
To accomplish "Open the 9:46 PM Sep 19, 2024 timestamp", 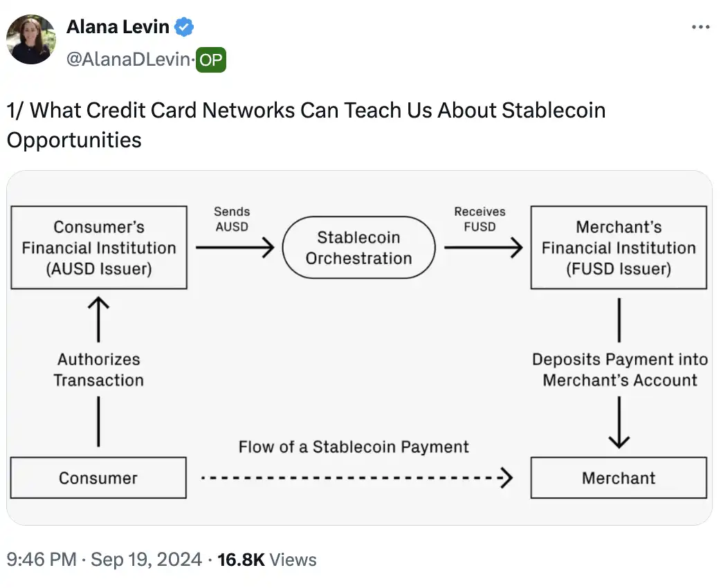I will tap(104, 560).
